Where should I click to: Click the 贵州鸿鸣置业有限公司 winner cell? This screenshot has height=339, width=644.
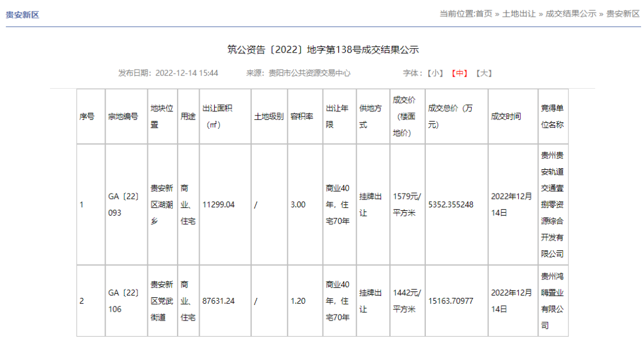[553, 301]
